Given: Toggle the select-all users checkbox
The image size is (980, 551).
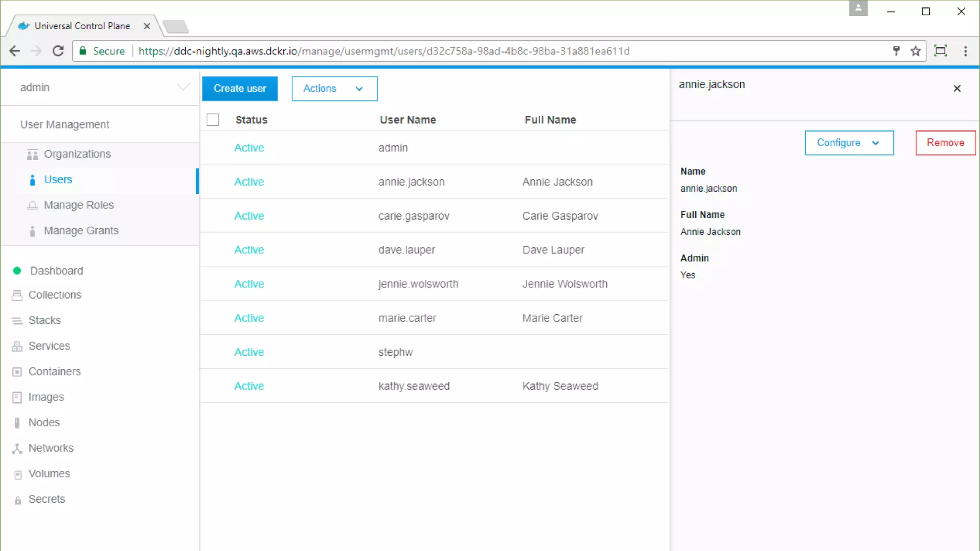Looking at the screenshot, I should click(x=213, y=120).
